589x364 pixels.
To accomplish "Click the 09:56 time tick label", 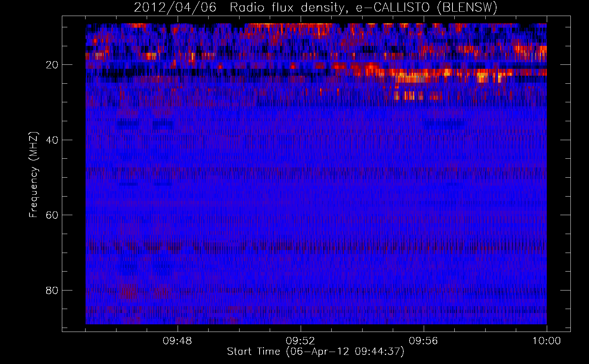I will [423, 341].
